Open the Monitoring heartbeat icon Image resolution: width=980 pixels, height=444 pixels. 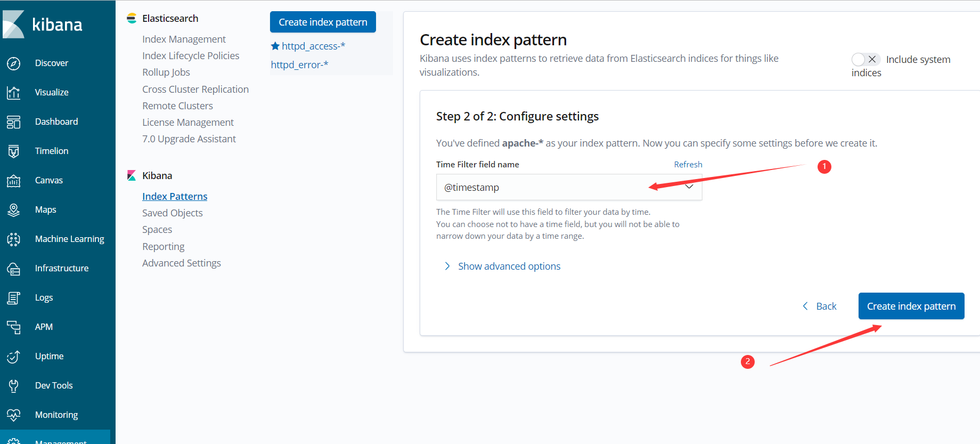(14, 415)
